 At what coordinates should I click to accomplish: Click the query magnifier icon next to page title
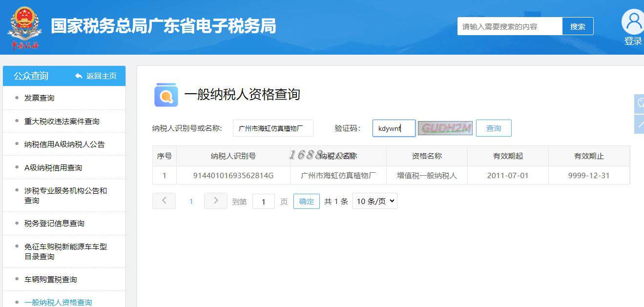166,95
